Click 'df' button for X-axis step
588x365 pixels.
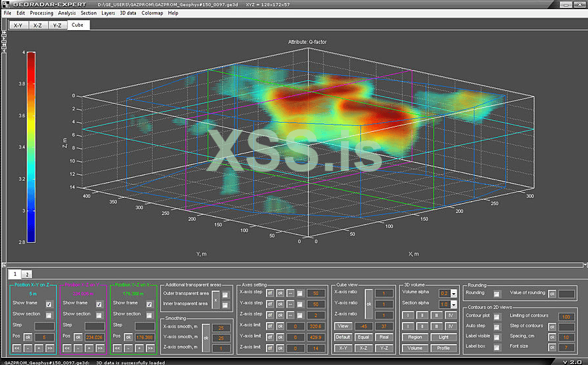270,293
